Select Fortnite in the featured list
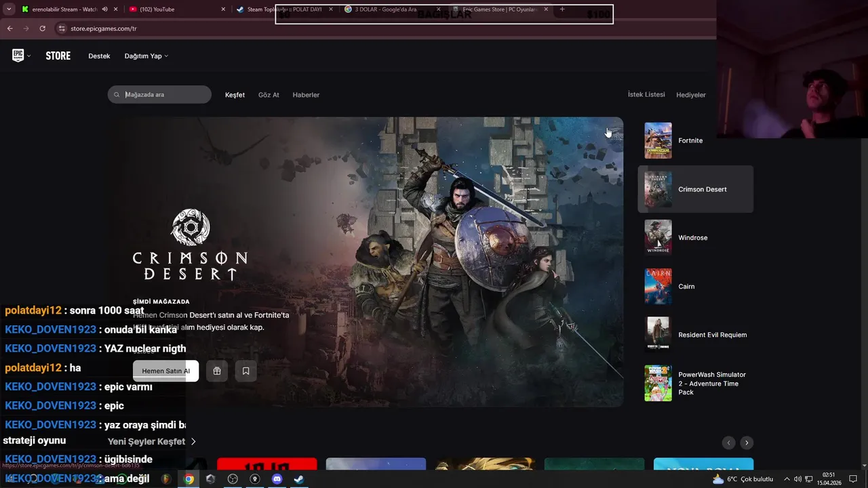Screen dimensions: 868x488 [x=695, y=140]
